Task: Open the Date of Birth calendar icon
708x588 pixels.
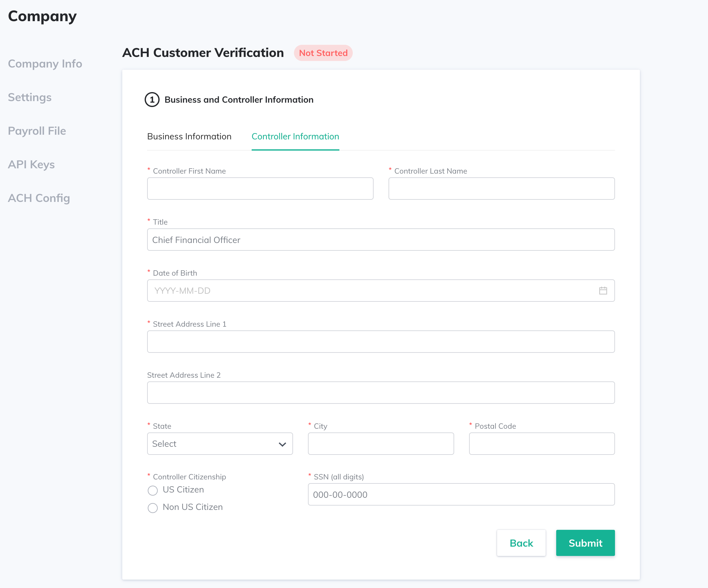Action: point(603,291)
